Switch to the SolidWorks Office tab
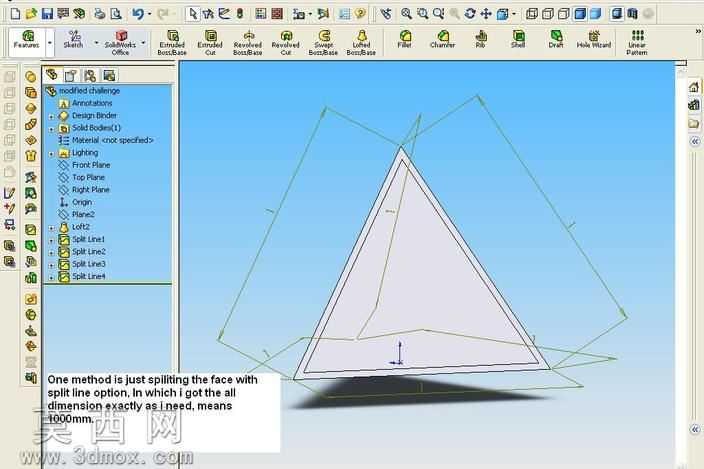Image resolution: width=704 pixels, height=469 pixels. tap(120, 43)
